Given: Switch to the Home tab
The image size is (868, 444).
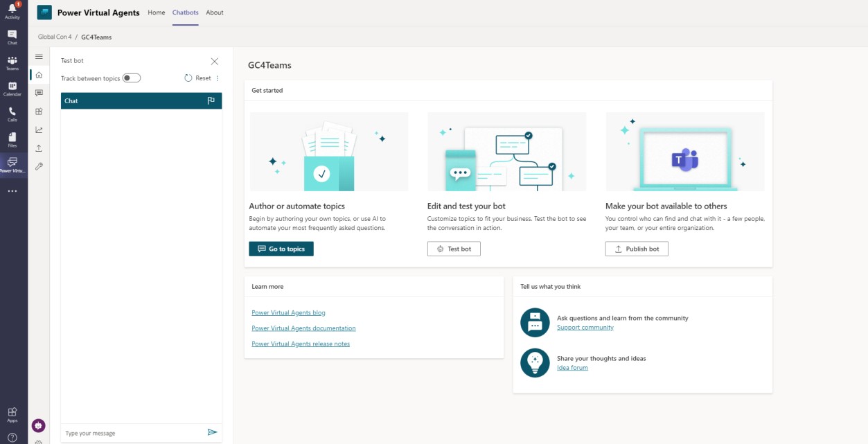Looking at the screenshot, I should coord(157,12).
